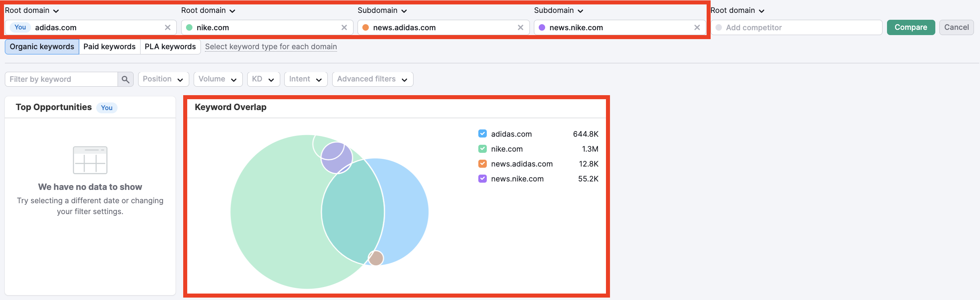Disable the news.nike.com legend checkbox

[x=482, y=179]
